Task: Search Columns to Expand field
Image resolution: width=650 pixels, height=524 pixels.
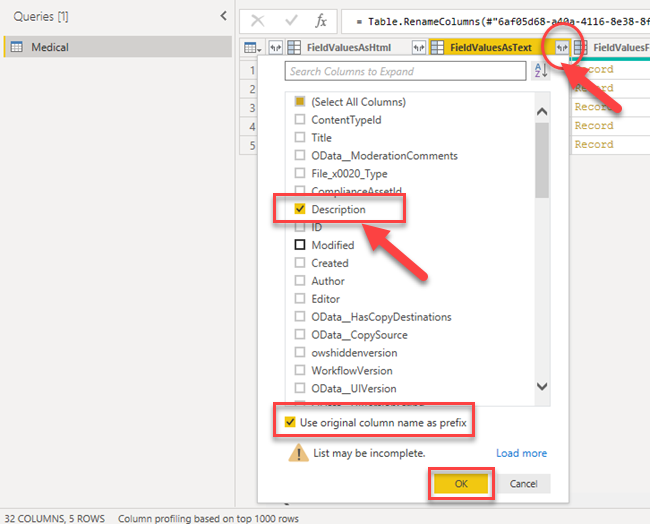Action: coord(405,71)
